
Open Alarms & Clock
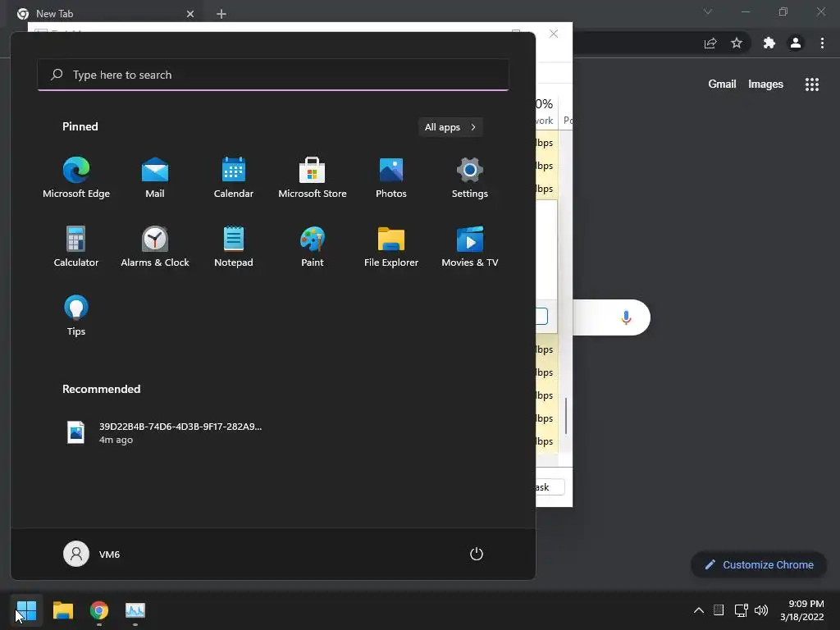point(155,246)
